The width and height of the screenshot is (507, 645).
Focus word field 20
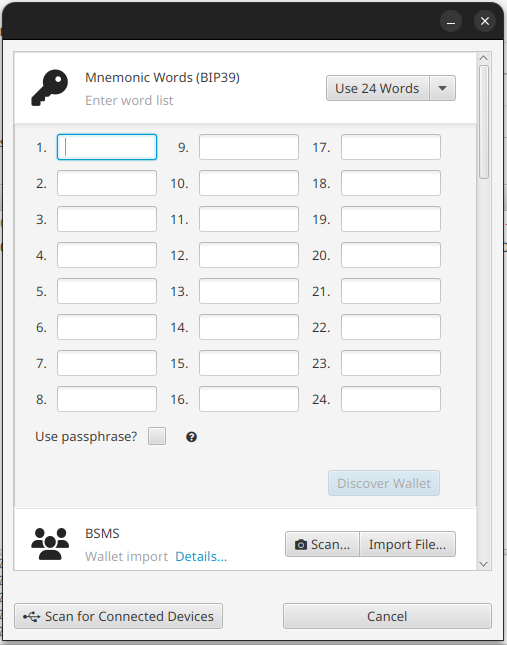[391, 255]
